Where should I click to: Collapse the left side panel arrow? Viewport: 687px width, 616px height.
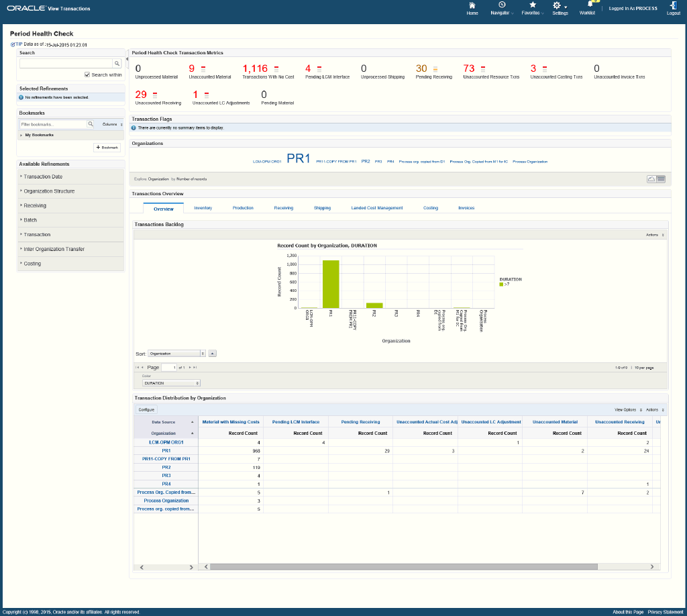pyautogui.click(x=127, y=59)
